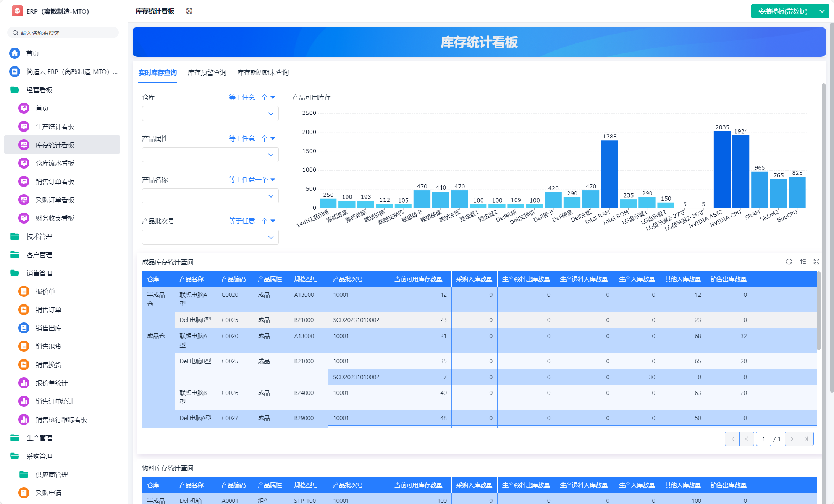
Task: Open the 仓库 filter dropdown box
Action: click(x=210, y=114)
